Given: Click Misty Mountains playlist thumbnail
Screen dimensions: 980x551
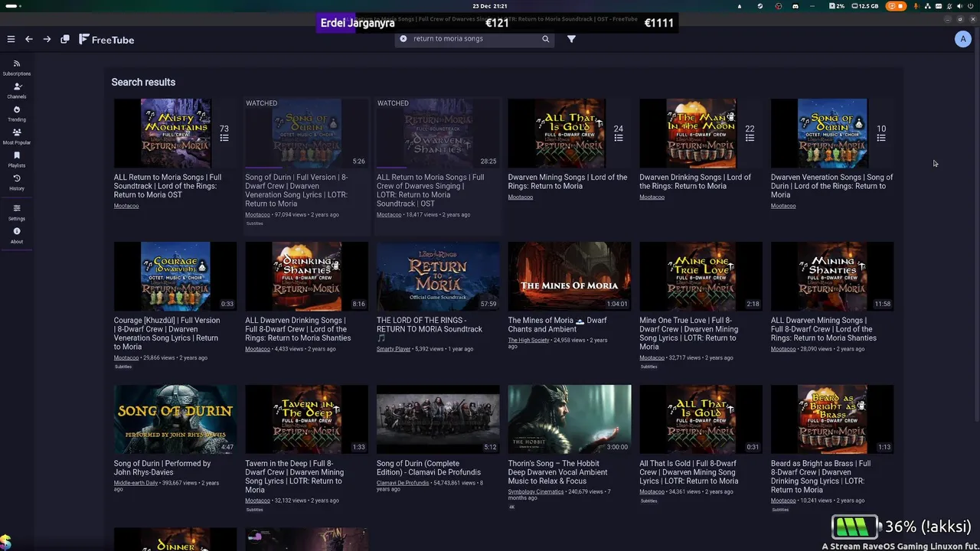Looking at the screenshot, I should (x=175, y=133).
